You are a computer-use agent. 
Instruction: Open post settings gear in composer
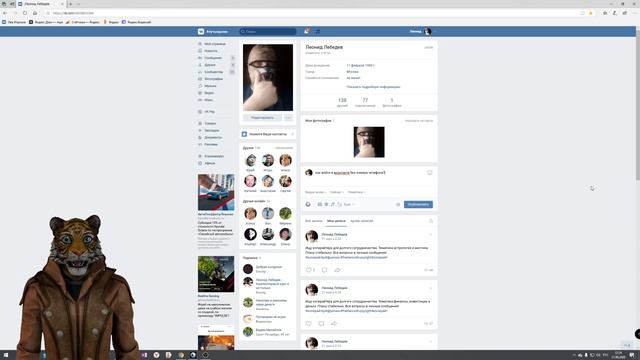pyautogui.click(x=398, y=204)
